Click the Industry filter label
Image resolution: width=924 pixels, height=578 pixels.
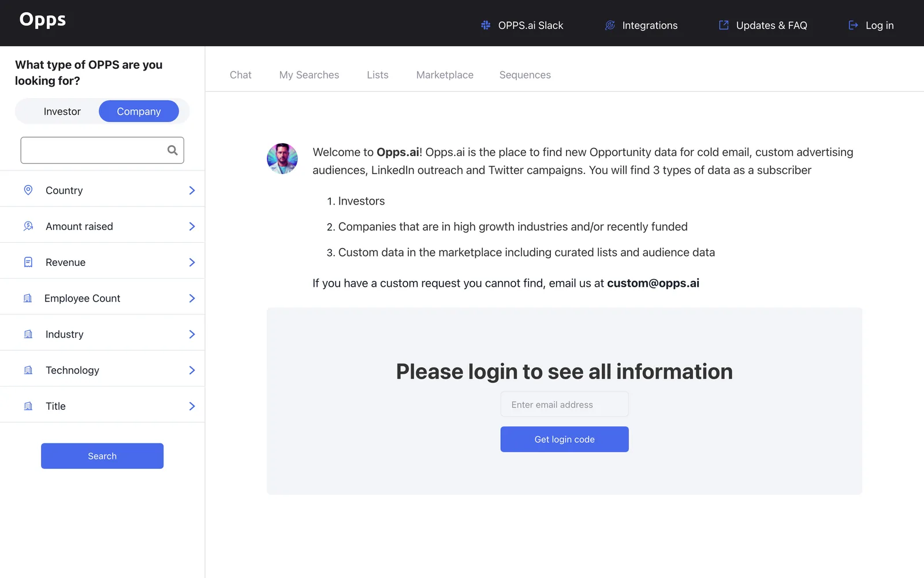tap(64, 334)
